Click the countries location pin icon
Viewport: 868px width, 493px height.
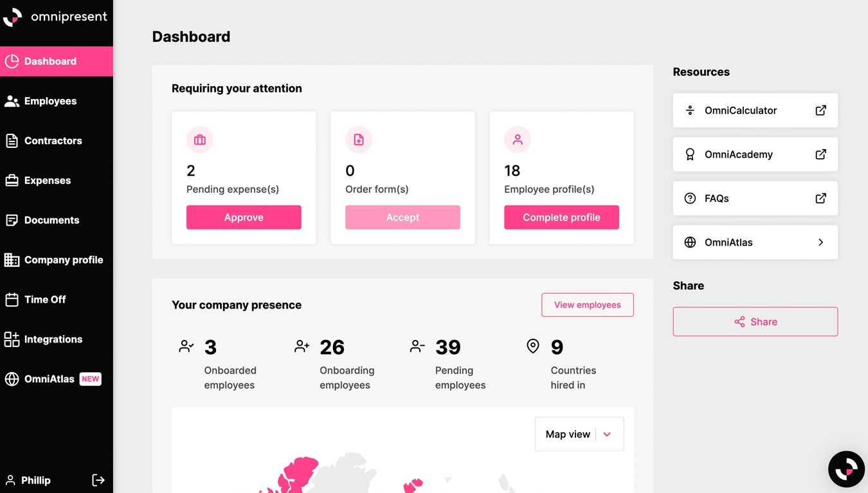tap(533, 346)
